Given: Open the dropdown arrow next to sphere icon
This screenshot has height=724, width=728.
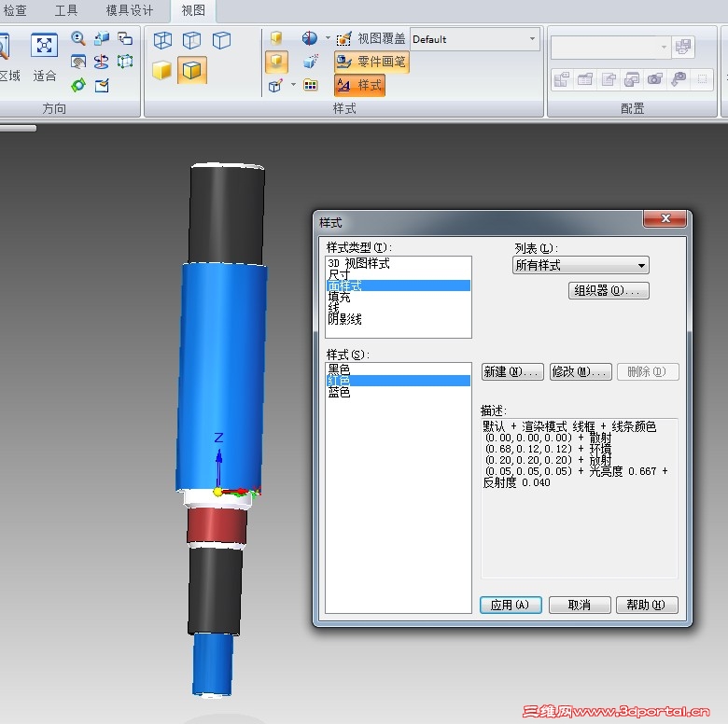Looking at the screenshot, I should (x=328, y=38).
